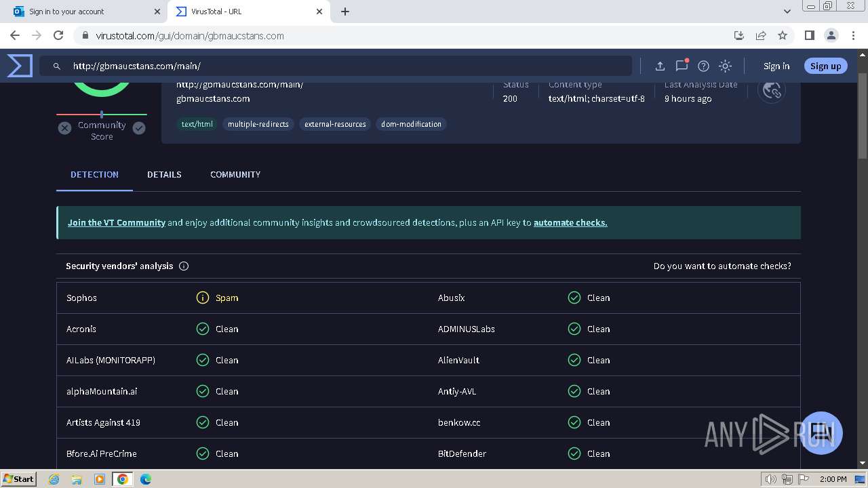Toggle the light/dark theme icon
This screenshot has height=488, width=868.
tap(725, 66)
